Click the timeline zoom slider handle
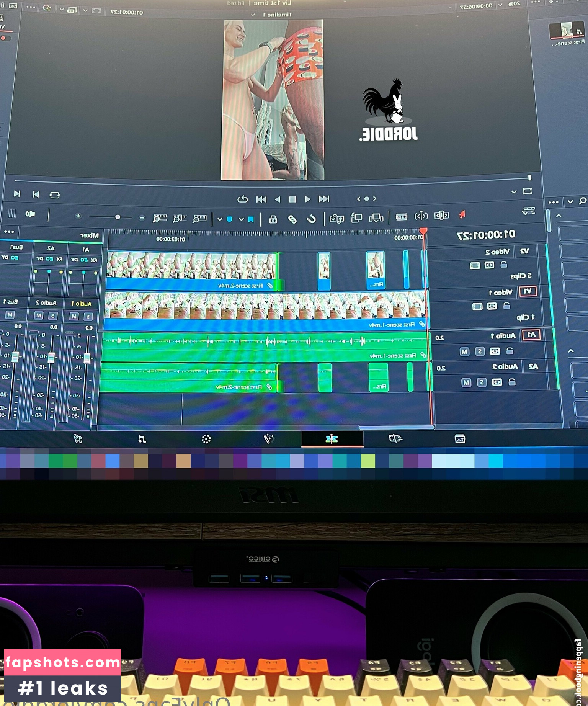The width and height of the screenshot is (588, 706). [x=118, y=217]
